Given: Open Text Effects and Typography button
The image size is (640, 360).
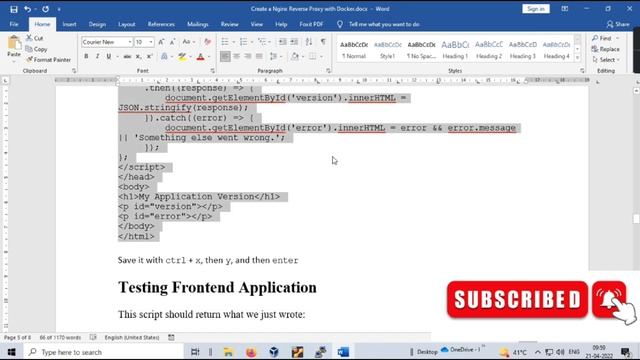Looking at the screenshot, I should click(x=164, y=56).
